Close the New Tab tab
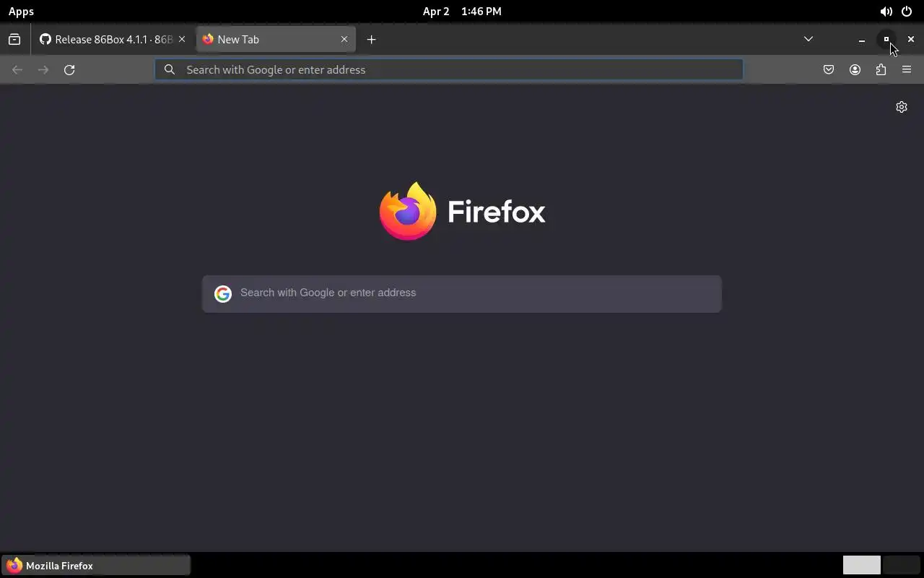 (344, 39)
